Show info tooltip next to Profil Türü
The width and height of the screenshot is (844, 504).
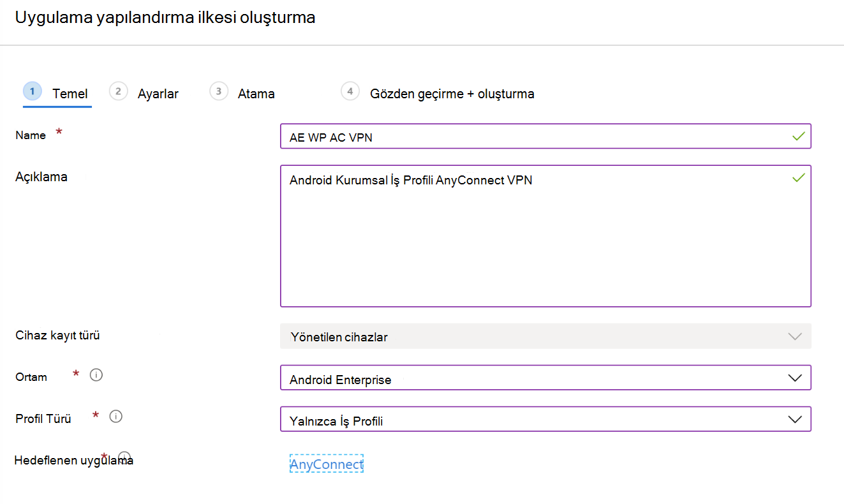tap(115, 417)
